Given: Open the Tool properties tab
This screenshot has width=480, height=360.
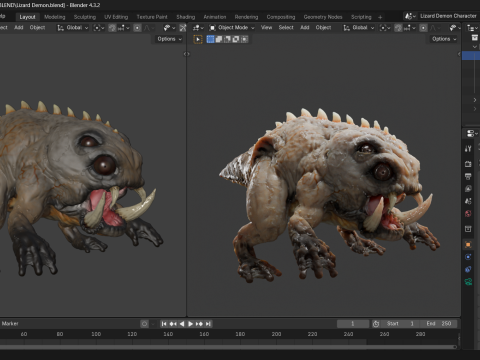Looking at the screenshot, I should click(468, 149).
